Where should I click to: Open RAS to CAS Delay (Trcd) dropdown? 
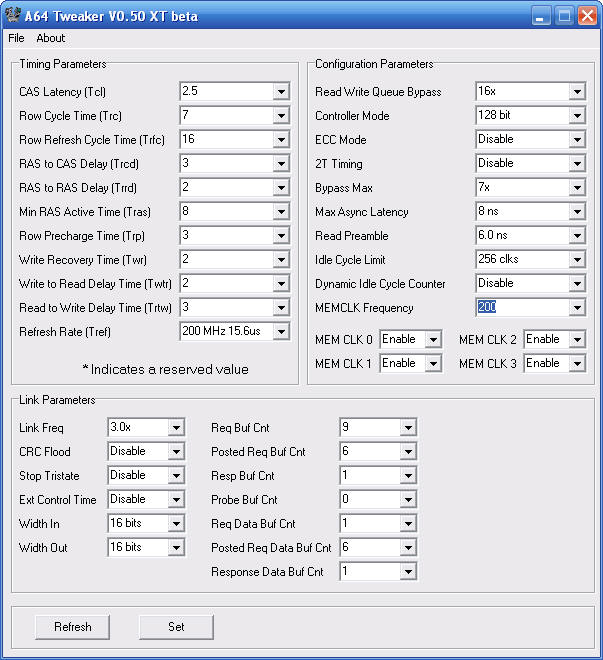coord(281,163)
